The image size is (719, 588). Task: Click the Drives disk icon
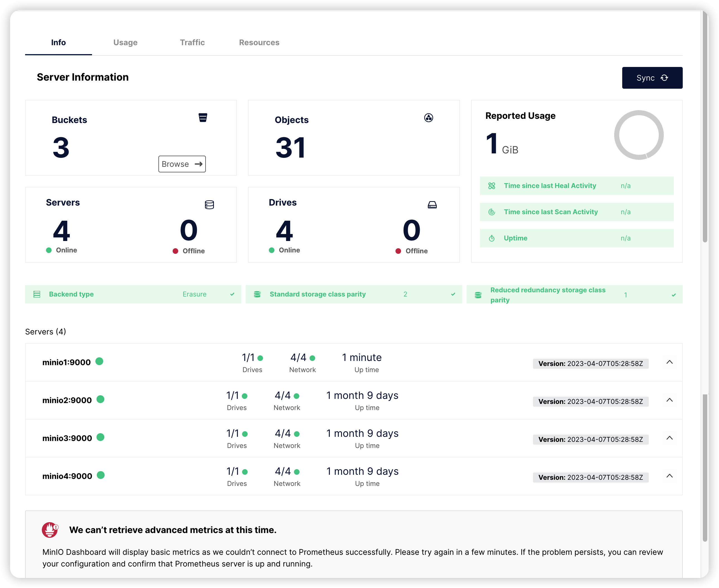[432, 205]
